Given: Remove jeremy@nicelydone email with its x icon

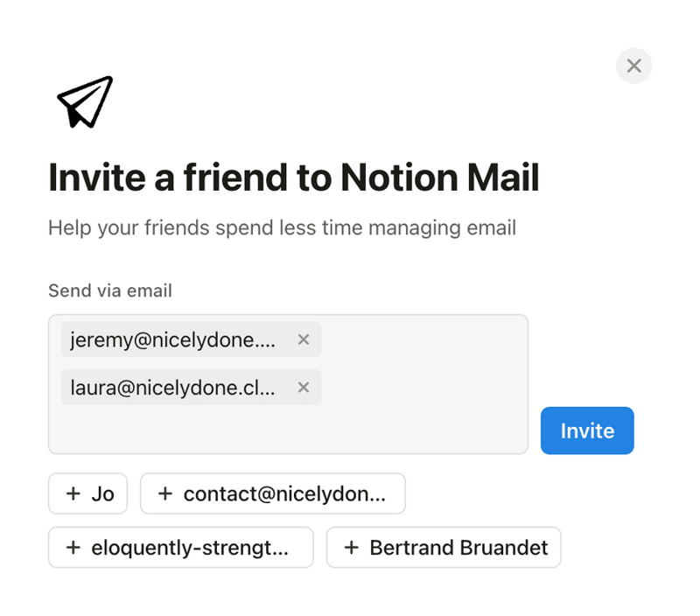Looking at the screenshot, I should tap(303, 339).
